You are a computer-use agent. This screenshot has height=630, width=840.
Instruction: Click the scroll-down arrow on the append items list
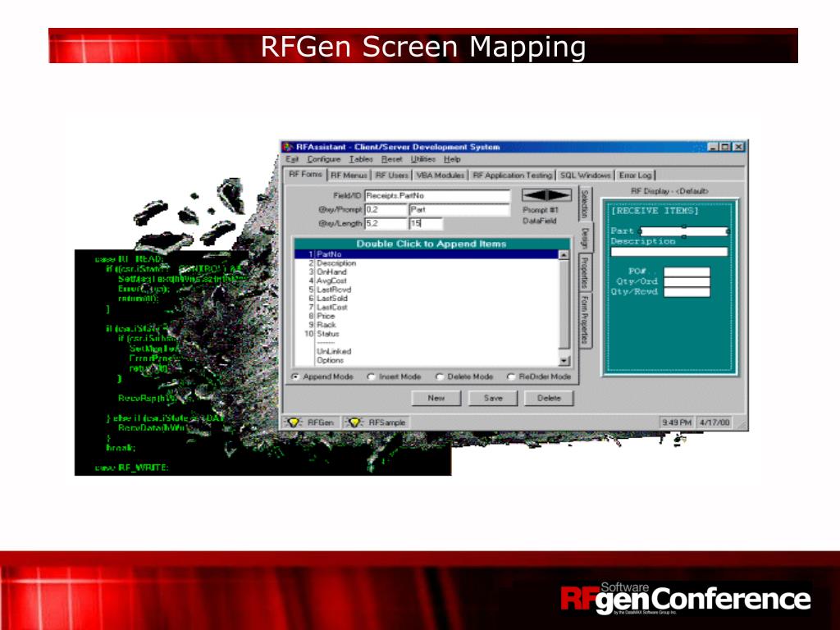[564, 361]
